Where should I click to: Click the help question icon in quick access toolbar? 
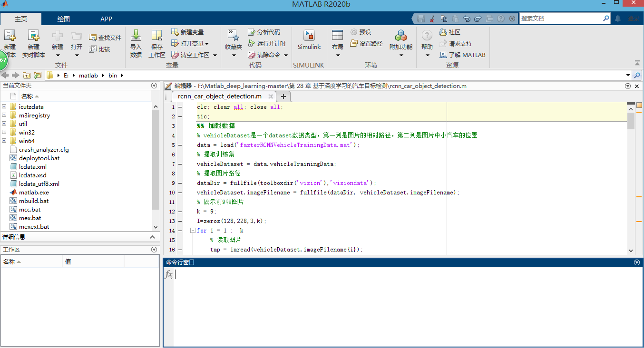[x=501, y=19]
